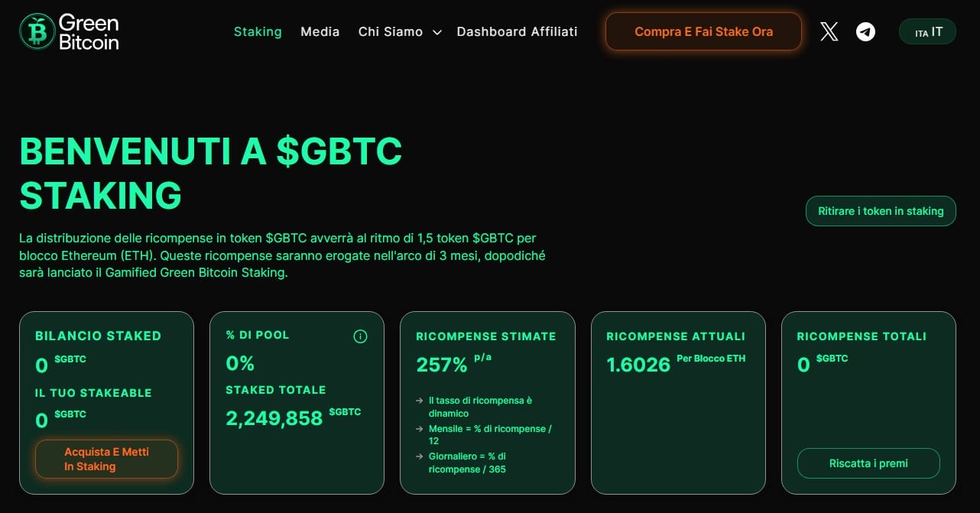Click the STAKED TOTALE label

[x=275, y=389]
